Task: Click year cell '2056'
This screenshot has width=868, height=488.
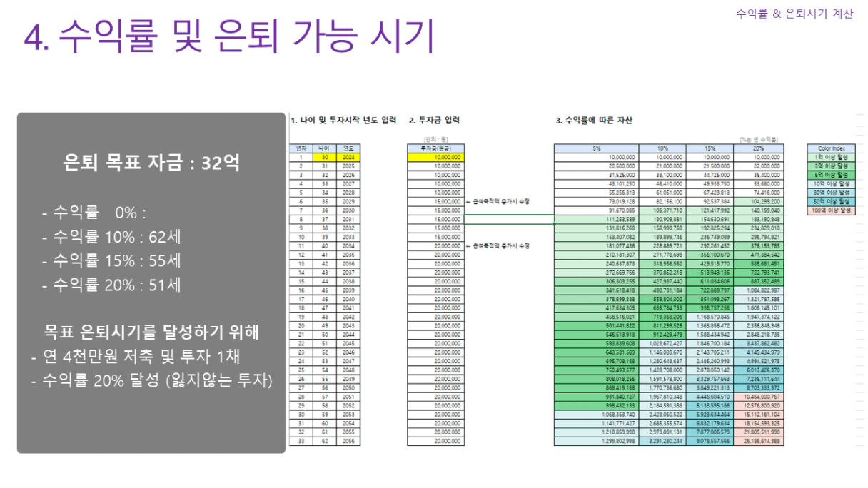Action: click(x=348, y=442)
